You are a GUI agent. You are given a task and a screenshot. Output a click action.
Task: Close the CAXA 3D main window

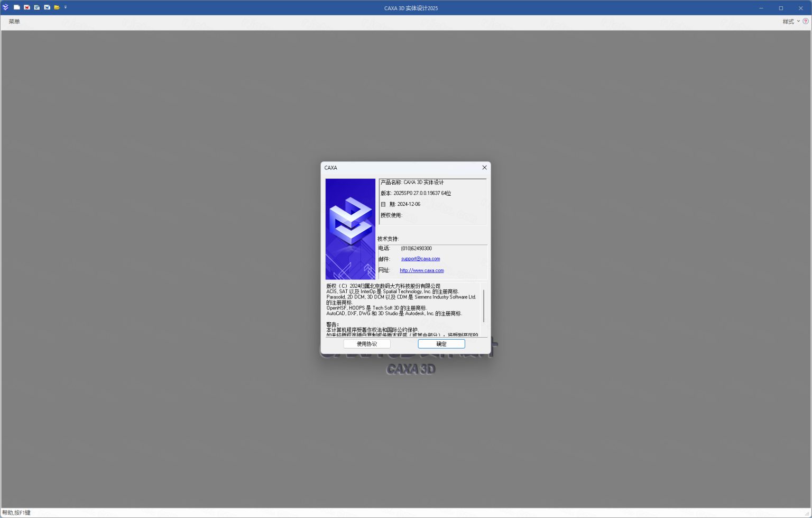pos(800,8)
